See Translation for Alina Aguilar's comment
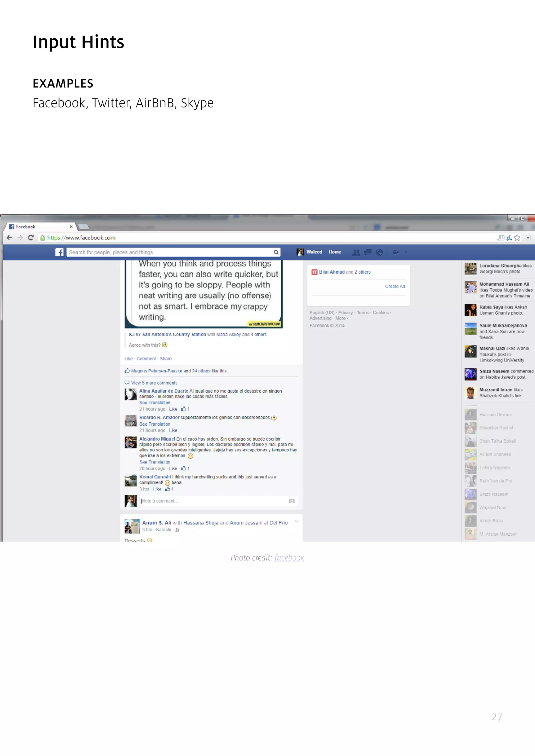Viewport: 535px width, 756px height. coord(155,403)
